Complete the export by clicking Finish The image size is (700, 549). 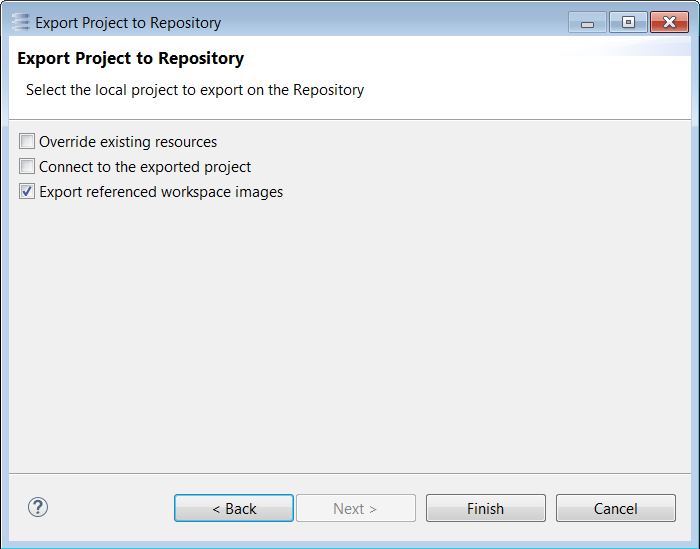[x=486, y=508]
